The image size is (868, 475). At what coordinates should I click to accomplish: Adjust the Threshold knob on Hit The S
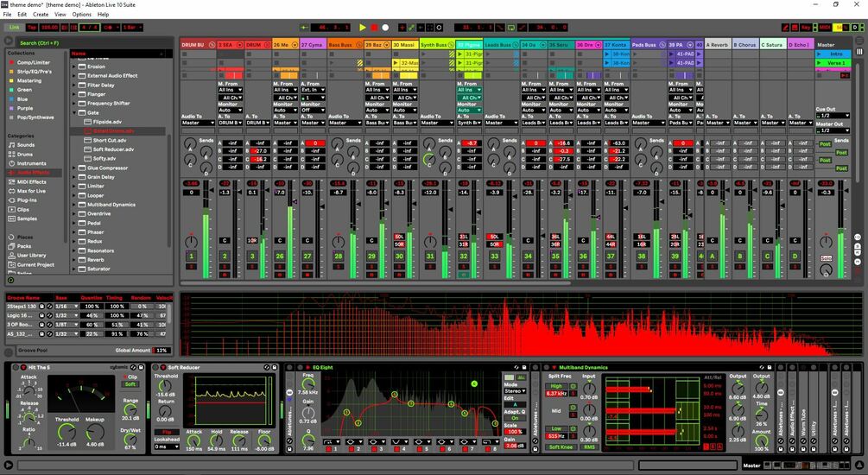(67, 432)
